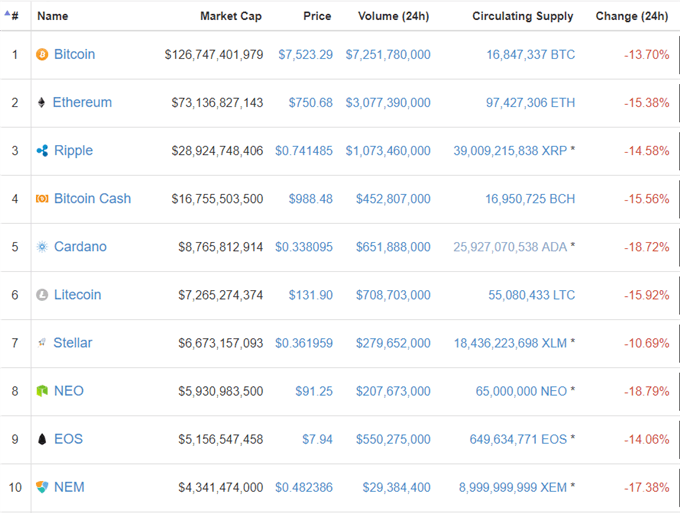Sort by Volume (24h) column header
The height and width of the screenshot is (513, 680).
click(393, 16)
